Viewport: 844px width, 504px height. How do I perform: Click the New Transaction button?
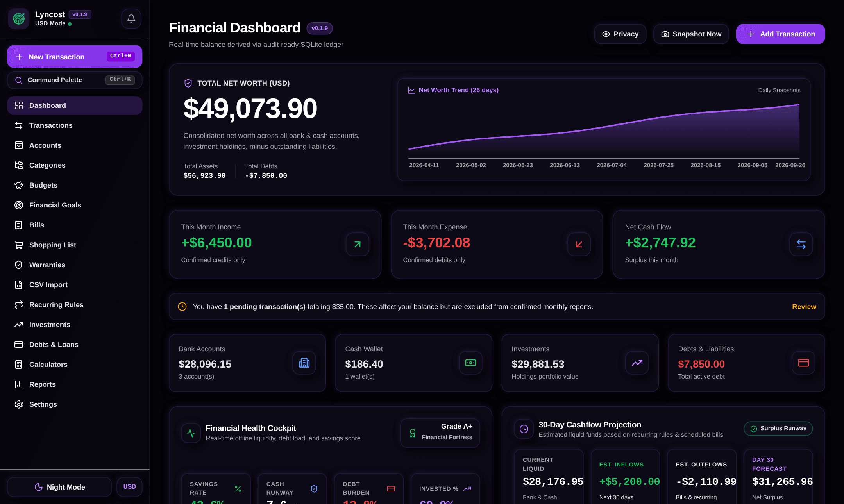[x=75, y=57]
